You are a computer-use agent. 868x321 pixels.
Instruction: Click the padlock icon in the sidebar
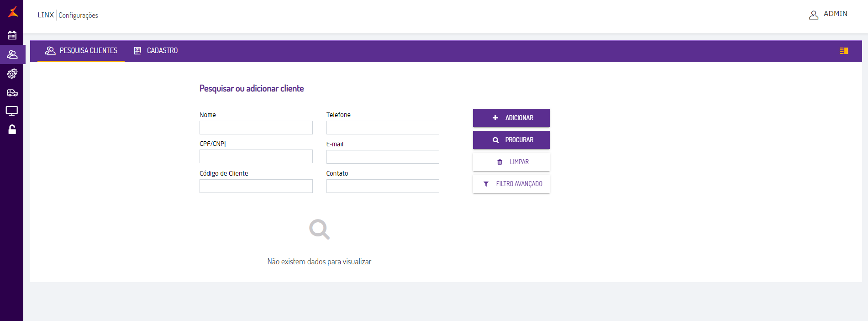click(x=12, y=129)
